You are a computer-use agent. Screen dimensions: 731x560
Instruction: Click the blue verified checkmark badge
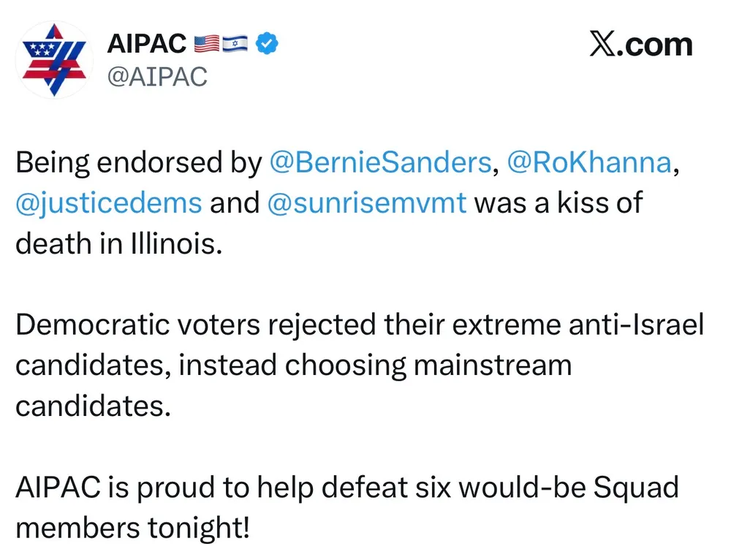(x=268, y=45)
